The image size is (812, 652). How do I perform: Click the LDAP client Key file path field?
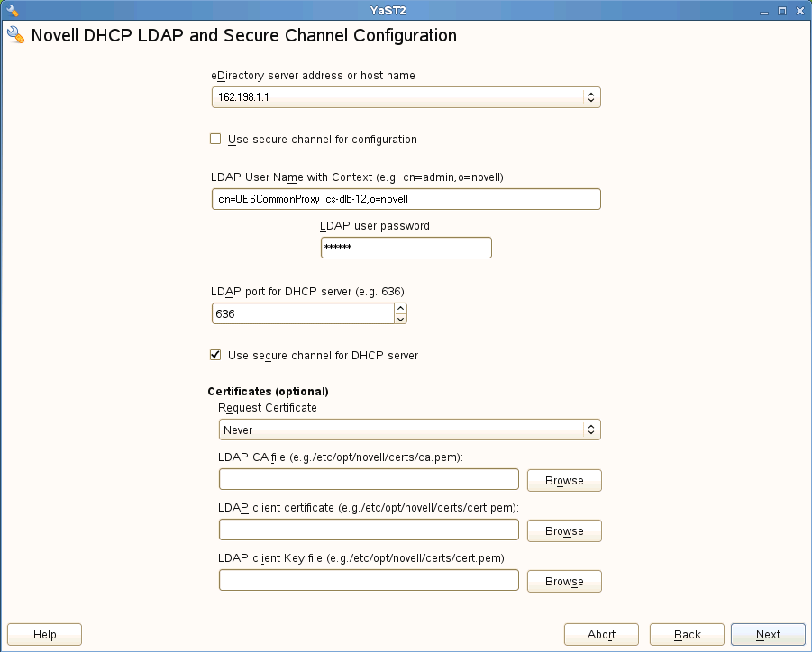coord(369,580)
